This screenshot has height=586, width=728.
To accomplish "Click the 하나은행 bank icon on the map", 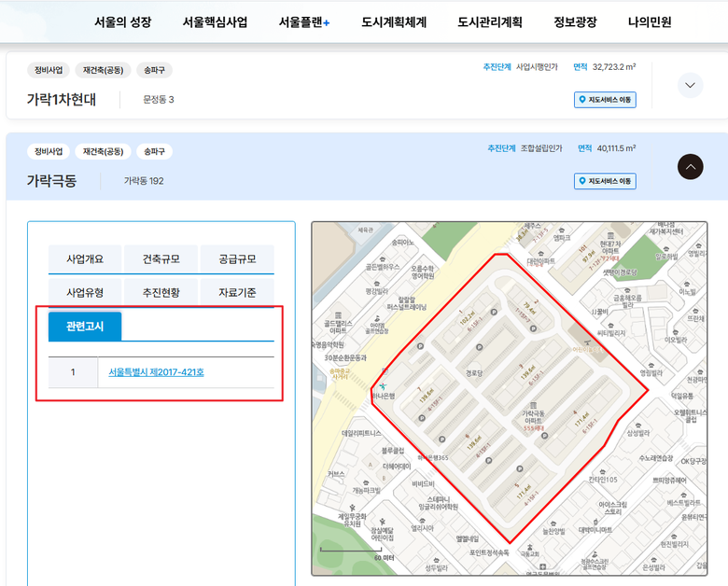I will (x=382, y=385).
